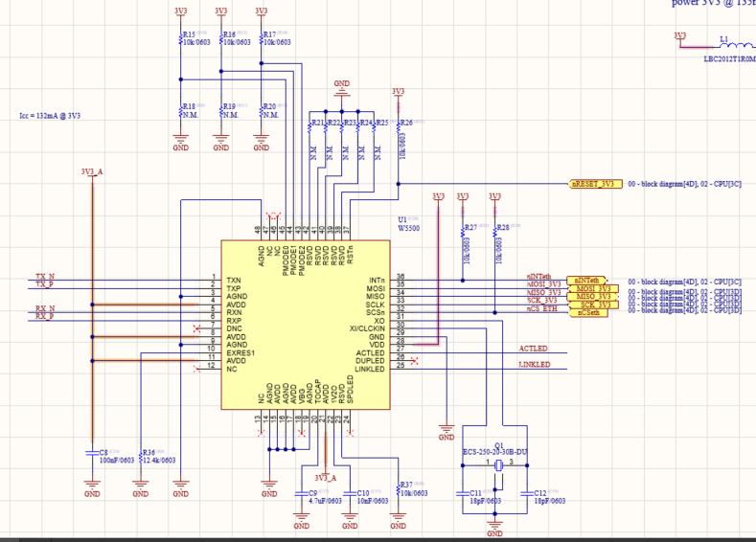Image resolution: width=756 pixels, height=542 pixels.
Task: Click the W5500 component value text
Action: pos(409,228)
